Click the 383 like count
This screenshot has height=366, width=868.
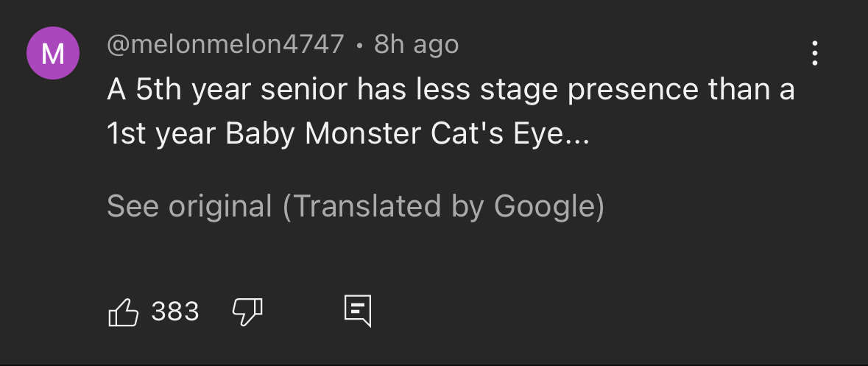(x=175, y=312)
